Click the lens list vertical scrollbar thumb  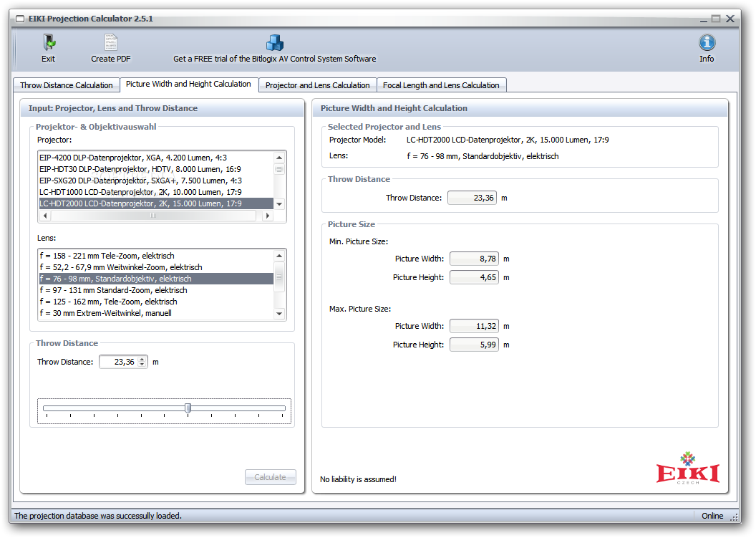pyautogui.click(x=279, y=277)
